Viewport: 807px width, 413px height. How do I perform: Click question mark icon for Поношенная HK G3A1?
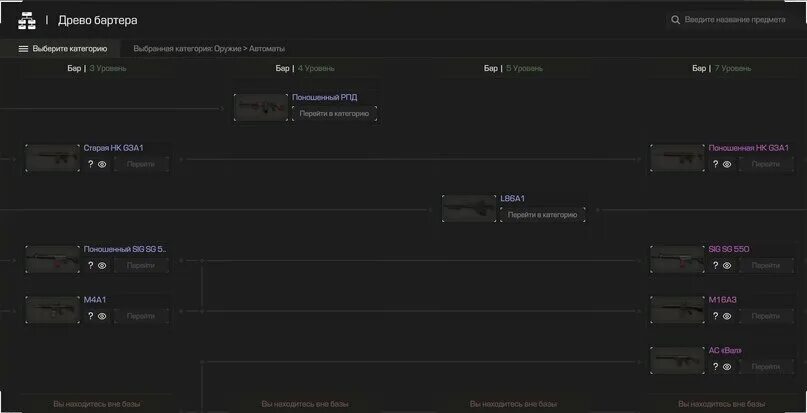pyautogui.click(x=715, y=164)
